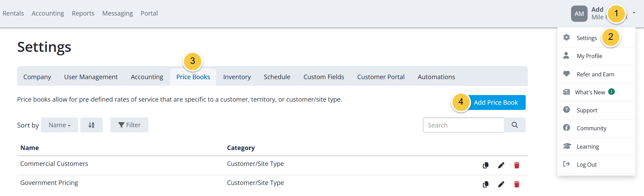Screen dimensions: 644x196
Task: Click the search magnifier button
Action: (515, 125)
